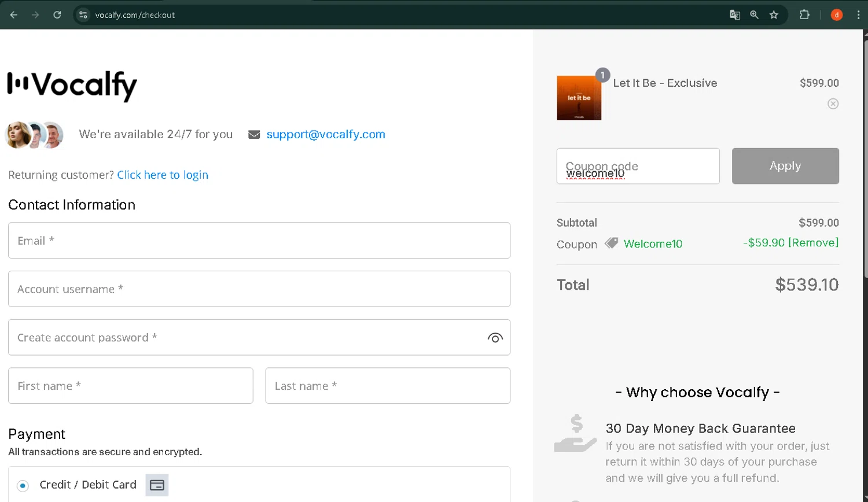868x502 pixels.
Task: Go back using browser back arrow
Action: [14, 15]
